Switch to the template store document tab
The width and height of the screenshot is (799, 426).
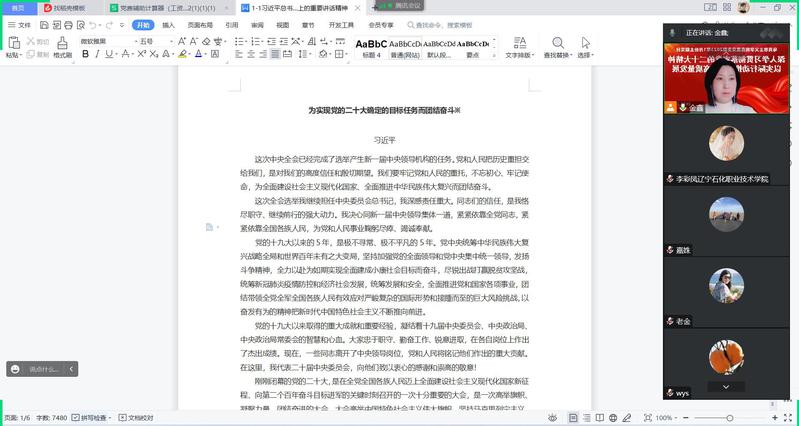coord(70,8)
